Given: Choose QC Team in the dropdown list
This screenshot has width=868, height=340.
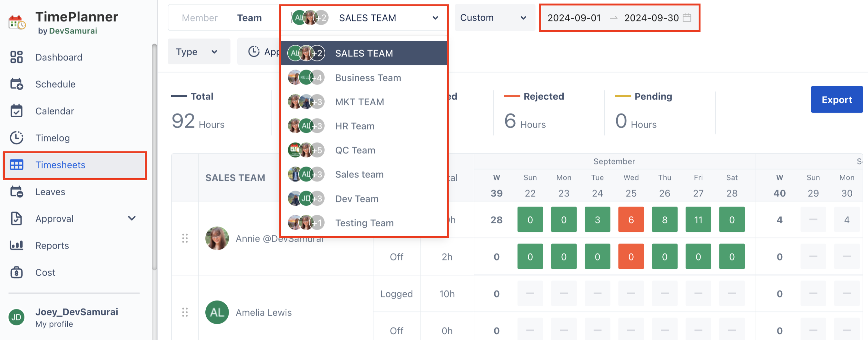Looking at the screenshot, I should [x=355, y=150].
